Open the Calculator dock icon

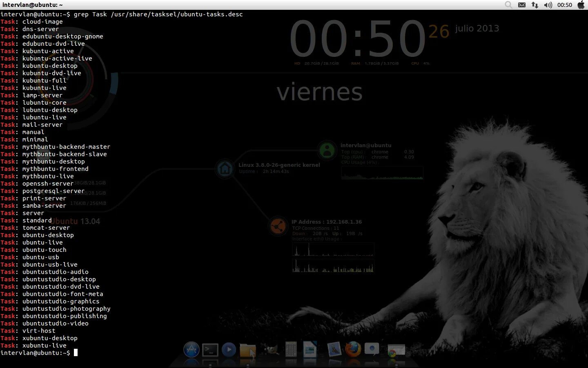point(291,350)
